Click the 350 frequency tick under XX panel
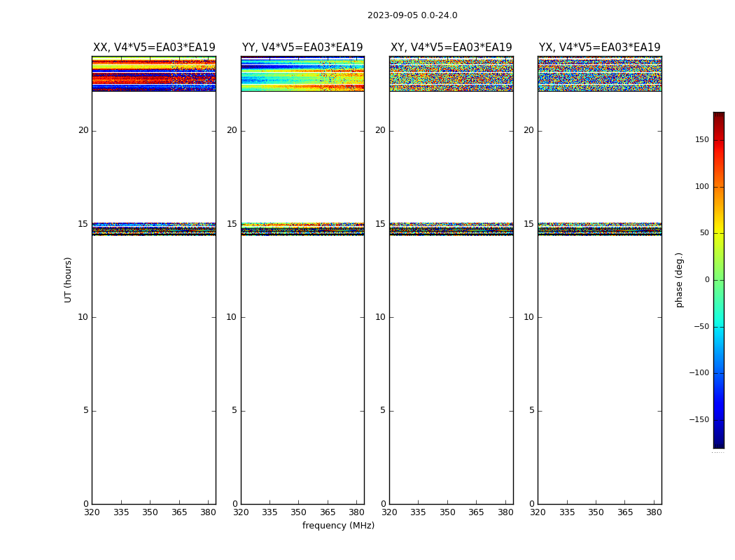This screenshot has height=560, width=735. tap(150, 512)
